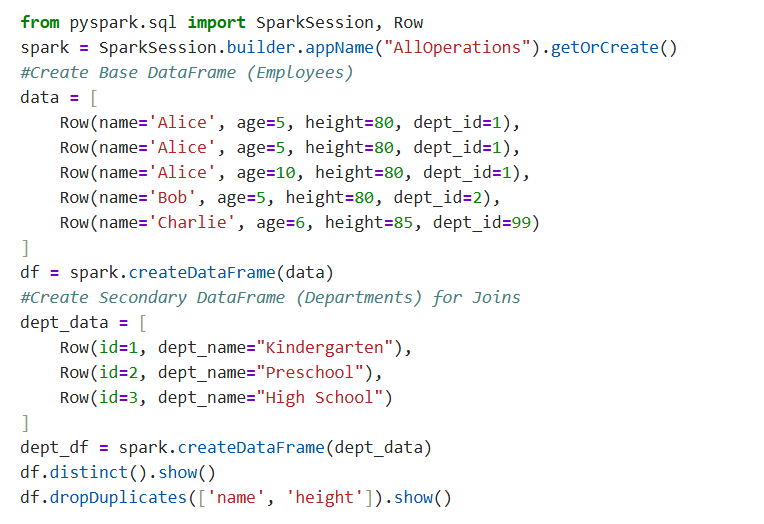
Task: Click the '#Create Base DataFrame (Employees)' comment
Action: [x=187, y=73]
